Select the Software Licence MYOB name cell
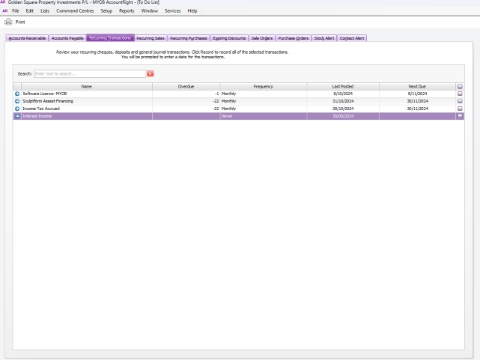 [x=87, y=94]
